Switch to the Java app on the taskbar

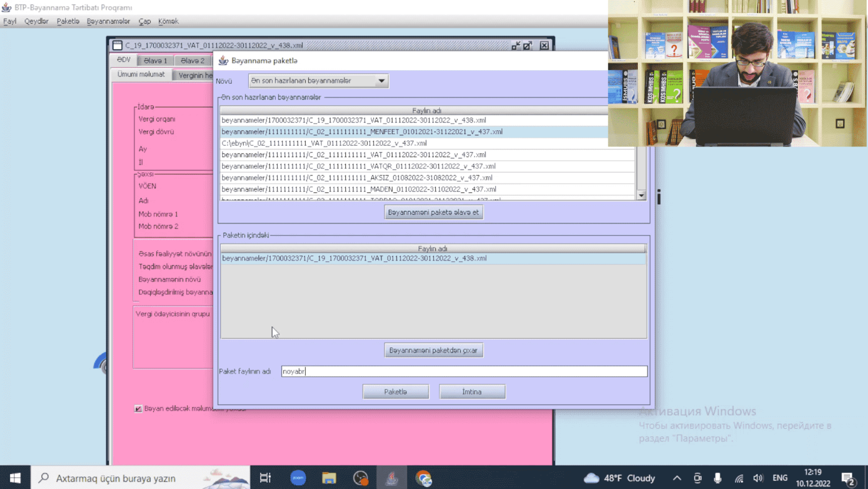(x=392, y=478)
